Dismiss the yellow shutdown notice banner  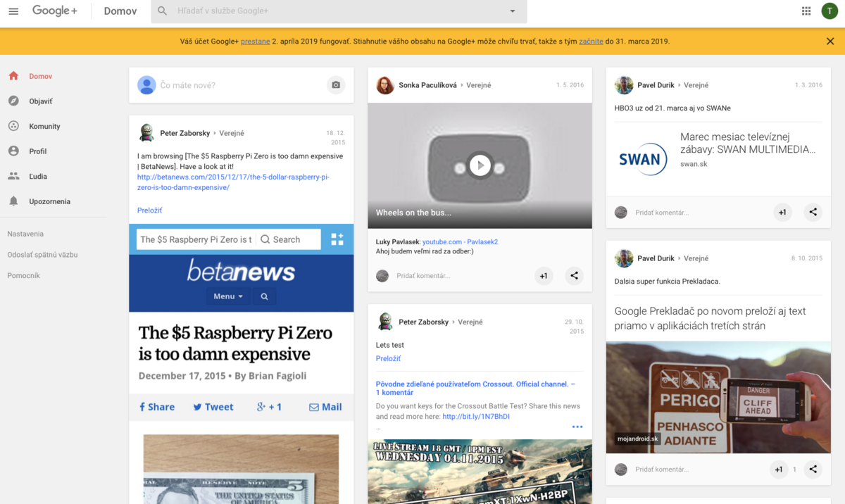coord(830,42)
